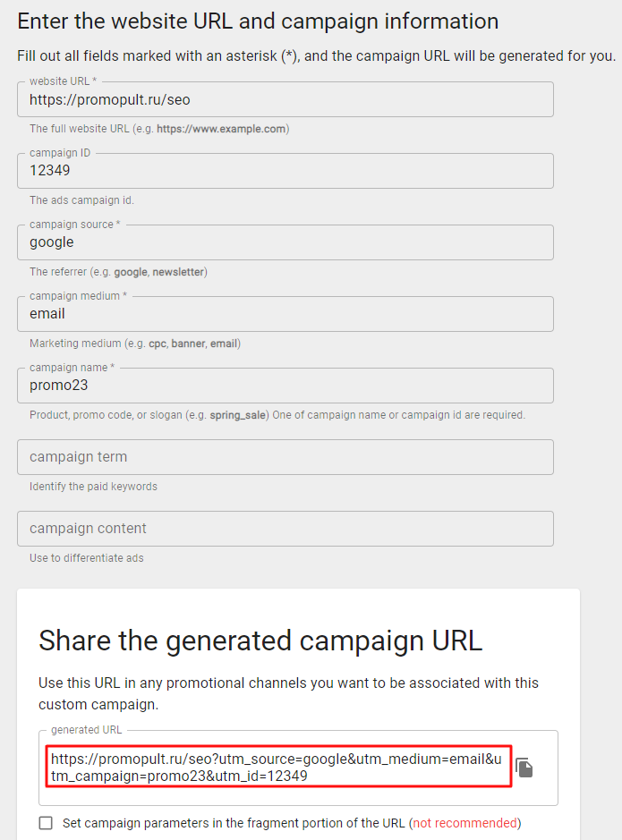Click the campaign name field containing promo23

[x=285, y=386]
